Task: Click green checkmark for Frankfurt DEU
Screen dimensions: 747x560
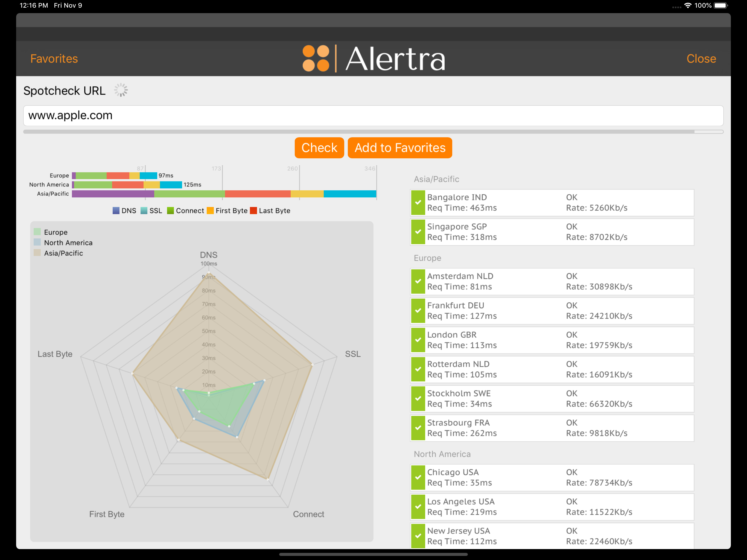Action: (x=418, y=311)
